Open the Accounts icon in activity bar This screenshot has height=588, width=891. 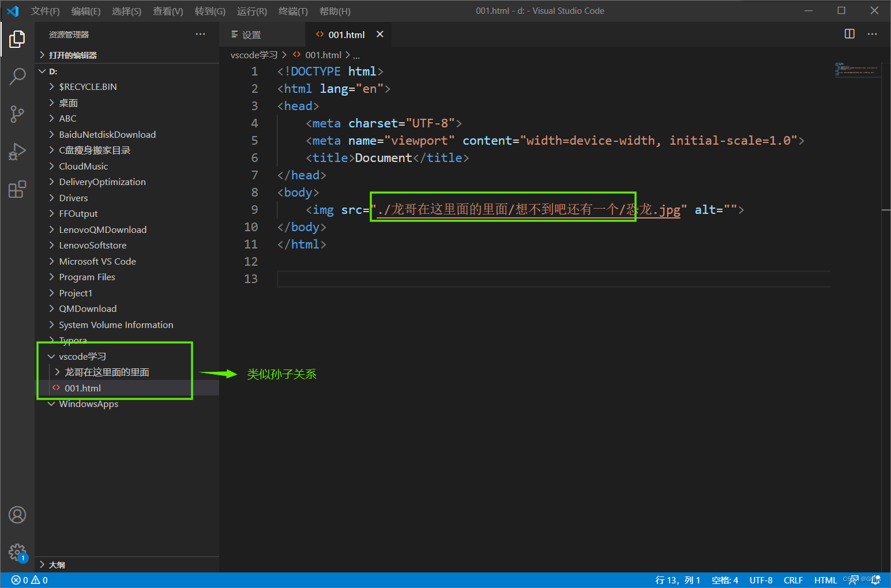[17, 515]
